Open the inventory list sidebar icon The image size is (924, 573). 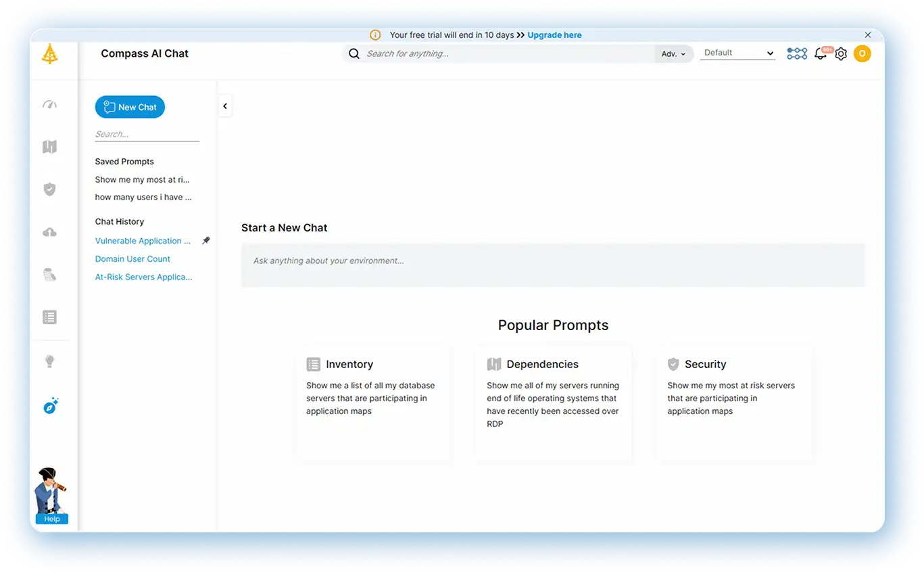[49, 317]
